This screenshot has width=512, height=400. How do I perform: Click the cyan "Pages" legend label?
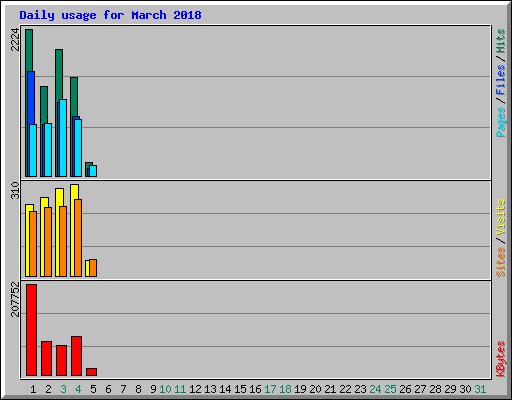(x=500, y=122)
